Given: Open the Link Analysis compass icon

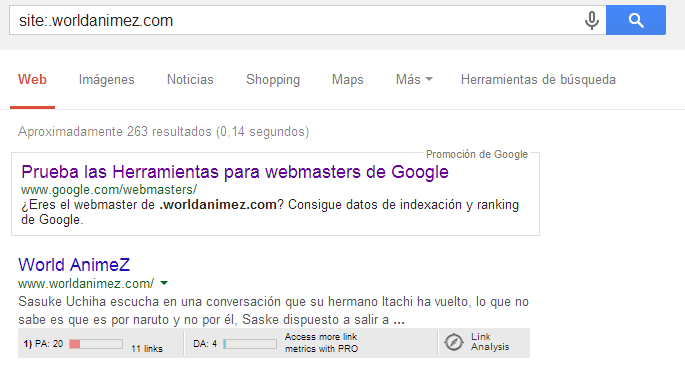Looking at the screenshot, I should coord(453,342).
